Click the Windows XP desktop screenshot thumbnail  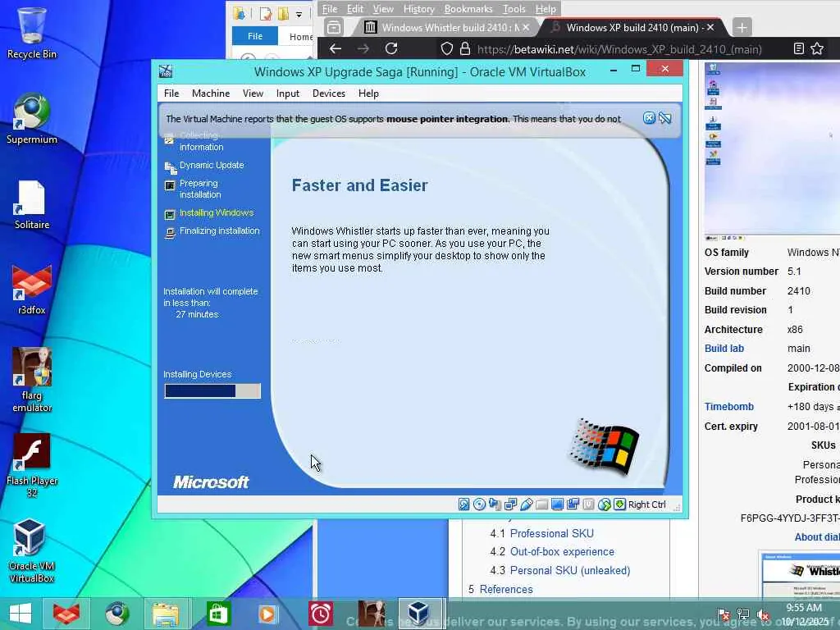tap(772, 150)
